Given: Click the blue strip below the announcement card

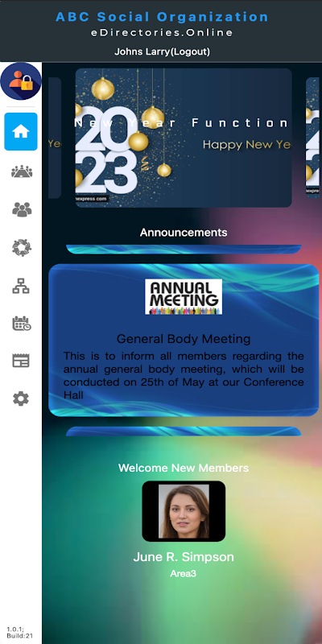Looking at the screenshot, I should coord(184,431).
